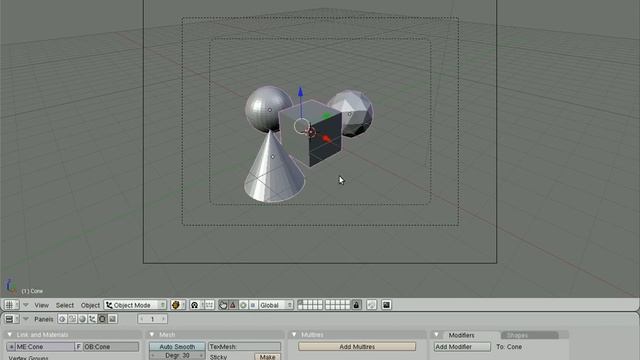Adjust the Degr: 30 slider
Image resolution: width=640 pixels, height=360 pixels.
[177, 356]
